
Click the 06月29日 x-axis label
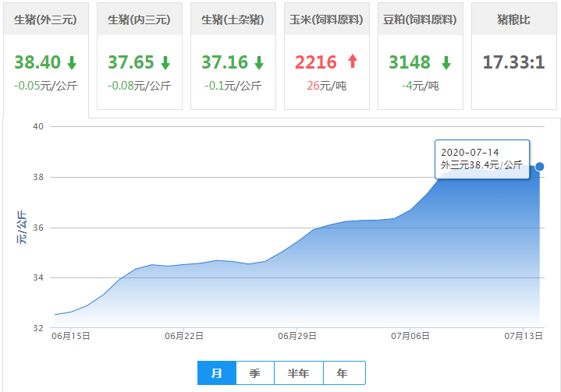[x=297, y=337]
